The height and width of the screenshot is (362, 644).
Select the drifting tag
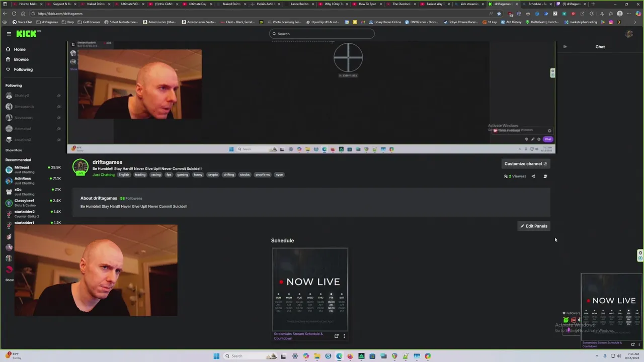point(229,174)
